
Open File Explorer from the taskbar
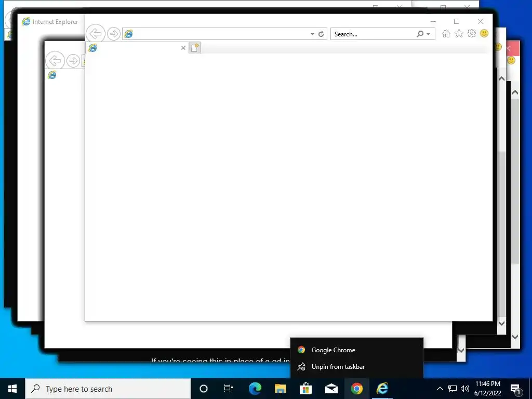(x=280, y=389)
